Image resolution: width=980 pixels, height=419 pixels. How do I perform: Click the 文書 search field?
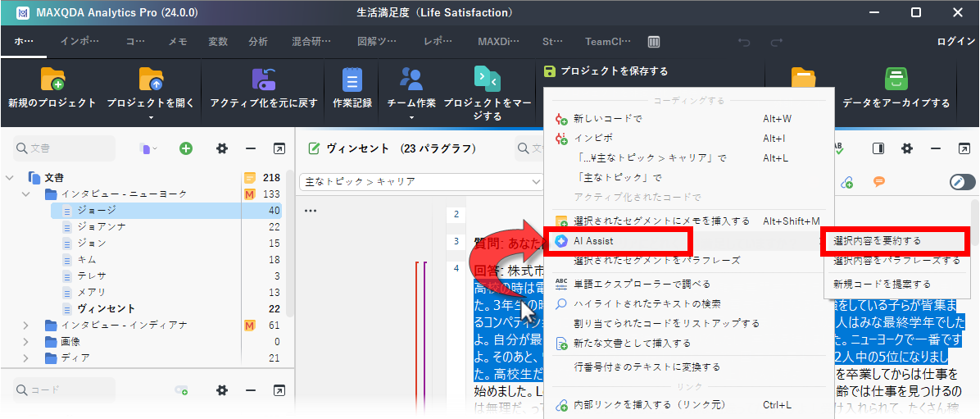point(64,148)
